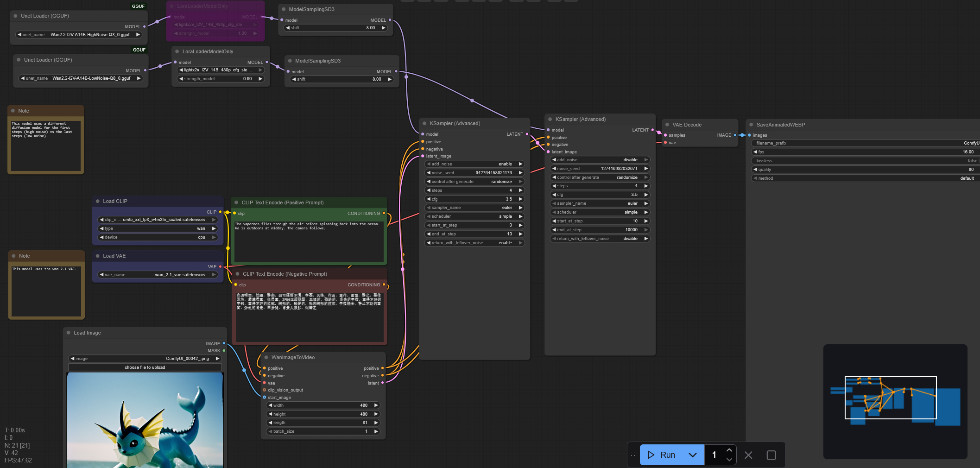Screen dimensions: 980x468
Task: Toggle add_noise enable in first KSampler
Action: [x=474, y=164]
